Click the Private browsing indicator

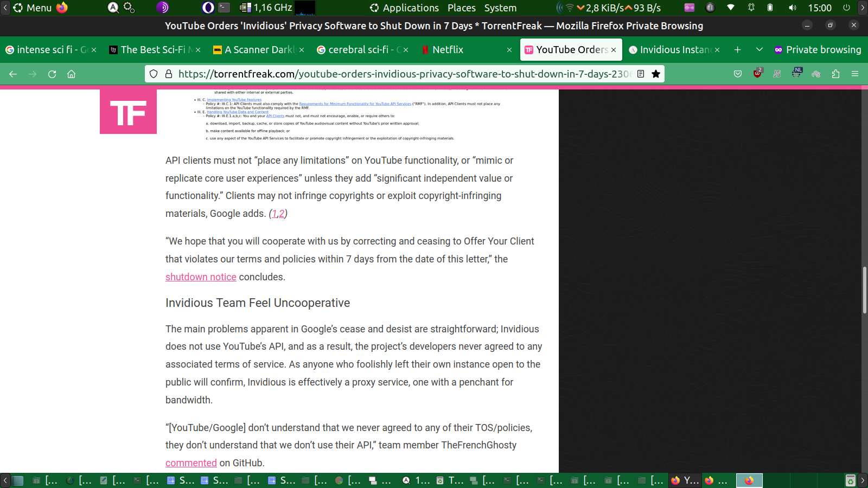pyautogui.click(x=817, y=49)
